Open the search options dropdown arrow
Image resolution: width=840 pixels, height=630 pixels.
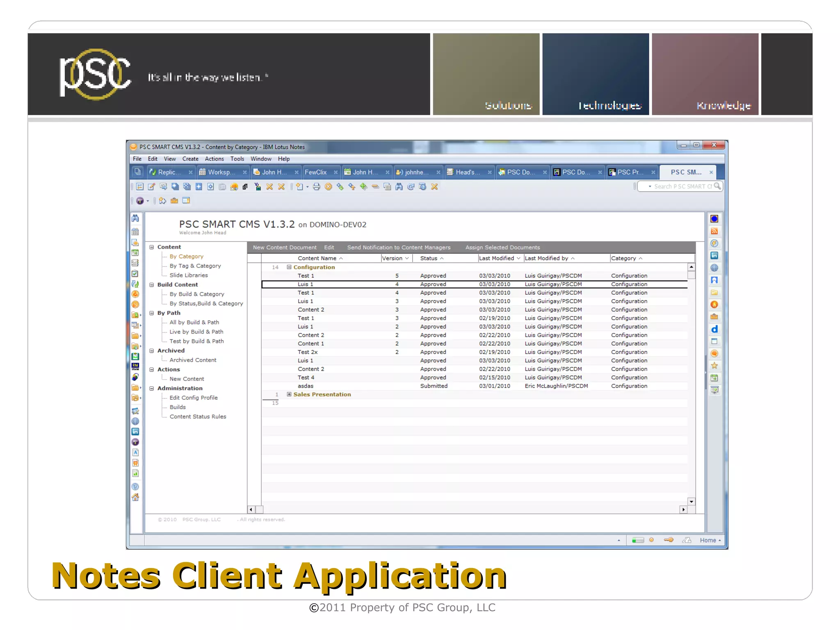point(650,186)
